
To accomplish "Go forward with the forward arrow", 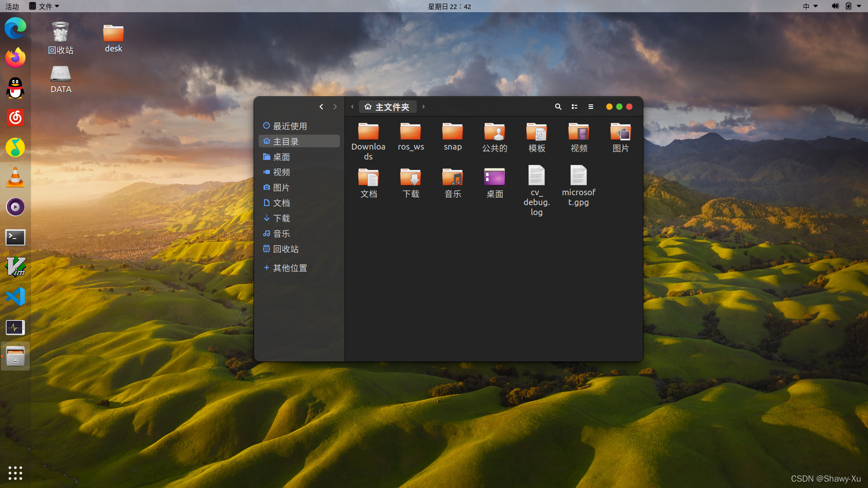I will coord(335,107).
